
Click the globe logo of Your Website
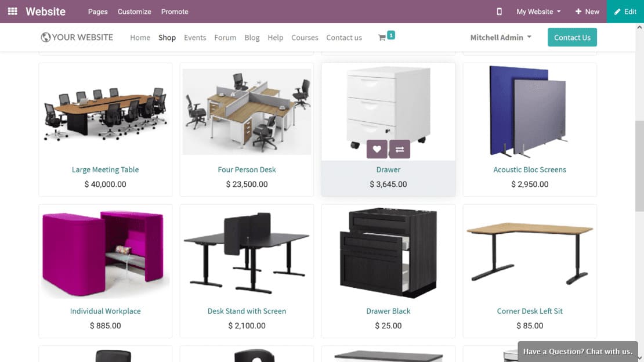pos(46,37)
